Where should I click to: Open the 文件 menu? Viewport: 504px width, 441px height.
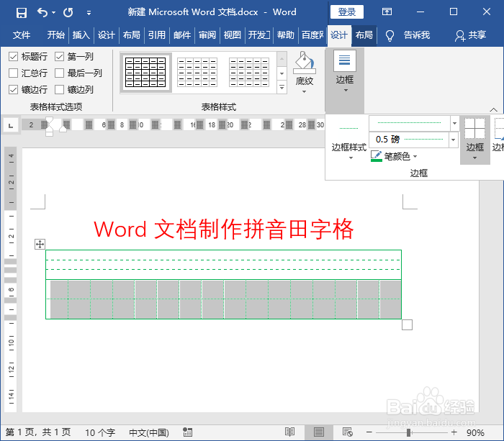(21, 35)
